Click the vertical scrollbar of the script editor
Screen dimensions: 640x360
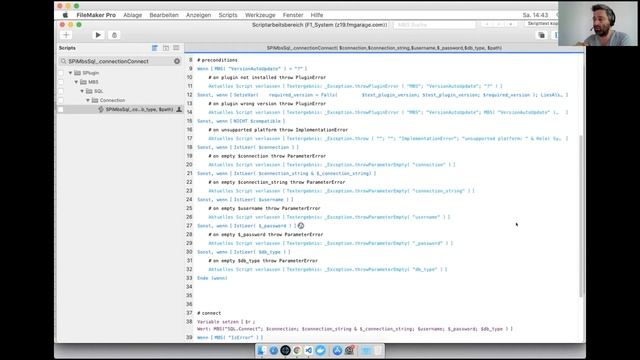tap(581, 216)
